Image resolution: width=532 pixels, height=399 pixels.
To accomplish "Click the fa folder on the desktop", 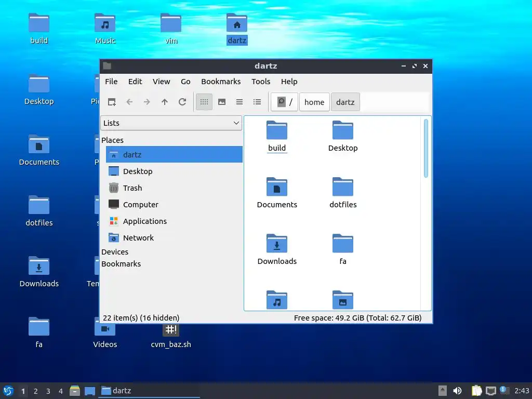I will [x=39, y=333].
